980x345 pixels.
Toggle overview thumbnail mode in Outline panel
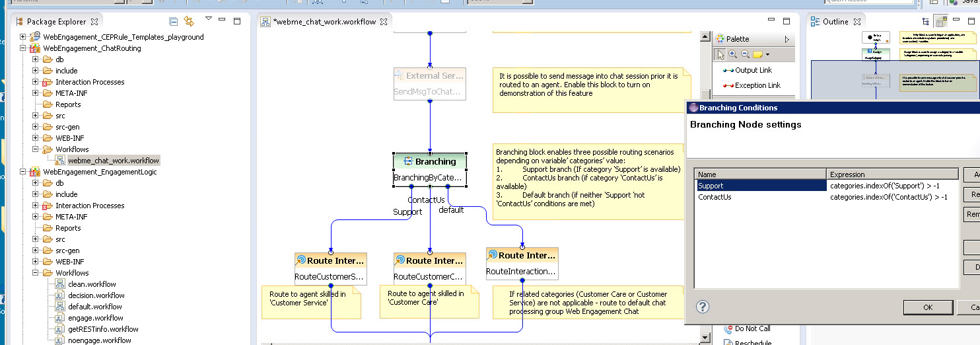pyautogui.click(x=940, y=22)
